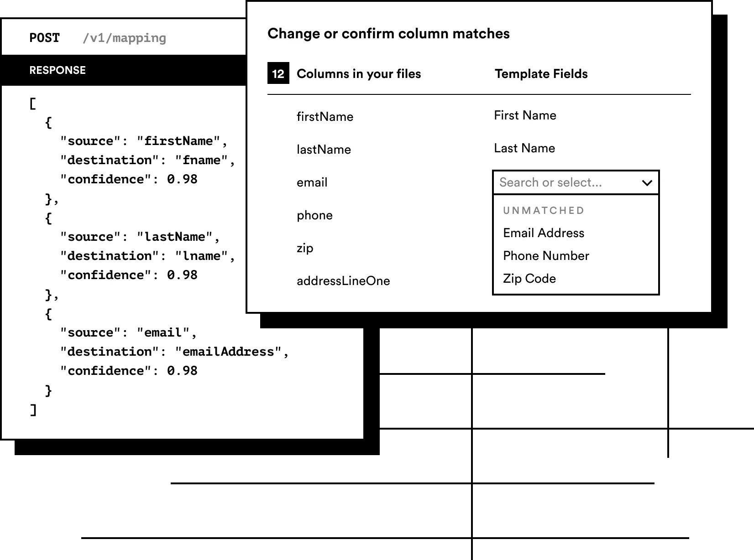754x560 pixels.
Task: Select Email Address from dropdown list
Action: coord(543,233)
